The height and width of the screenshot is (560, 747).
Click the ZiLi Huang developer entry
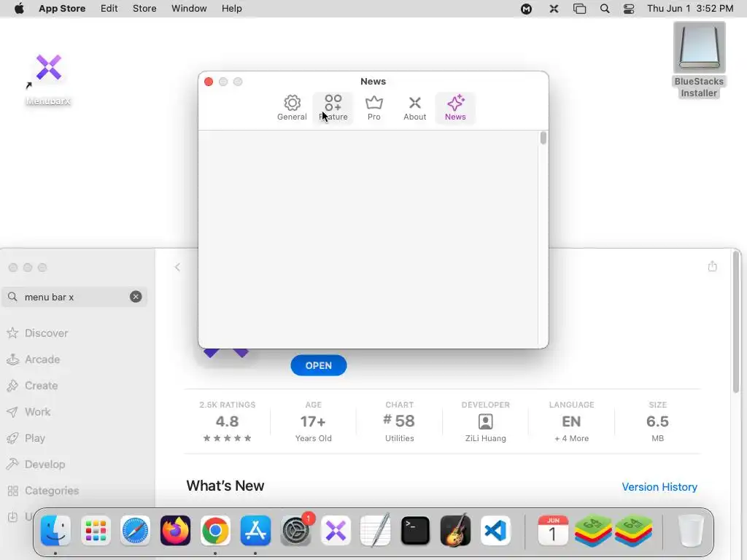(485, 421)
